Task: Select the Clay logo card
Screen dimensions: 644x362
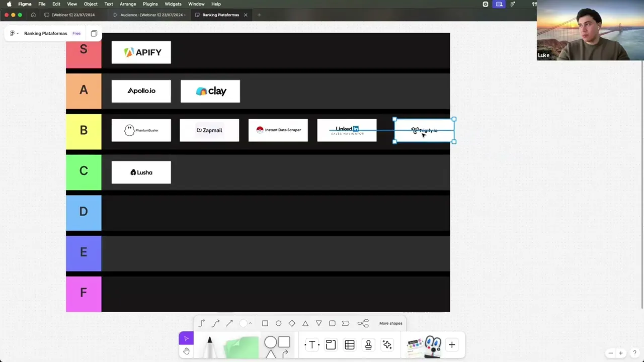Action: 210,91
